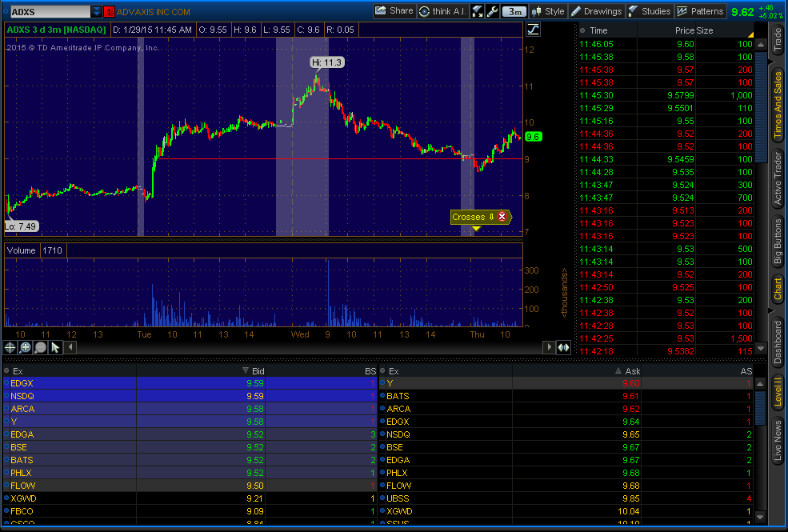Select the crosshair pan tool
The image size is (788, 532).
[10, 347]
